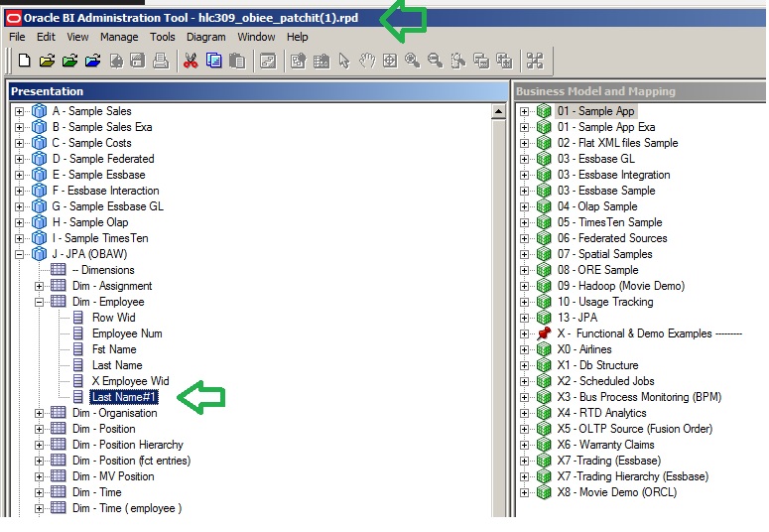Click the Print toolbar icon
The image size is (769, 532).
161,61
